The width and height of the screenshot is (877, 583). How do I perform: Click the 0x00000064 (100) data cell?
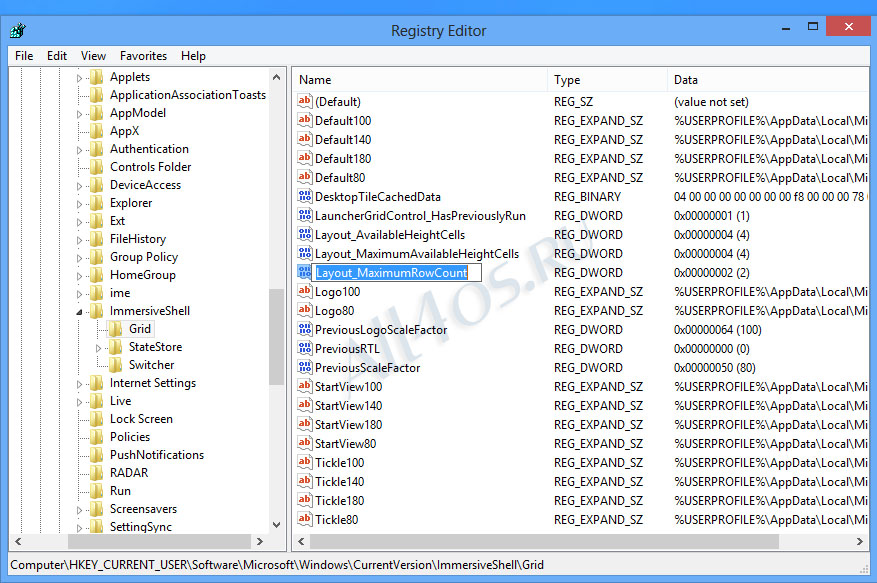[x=718, y=330]
